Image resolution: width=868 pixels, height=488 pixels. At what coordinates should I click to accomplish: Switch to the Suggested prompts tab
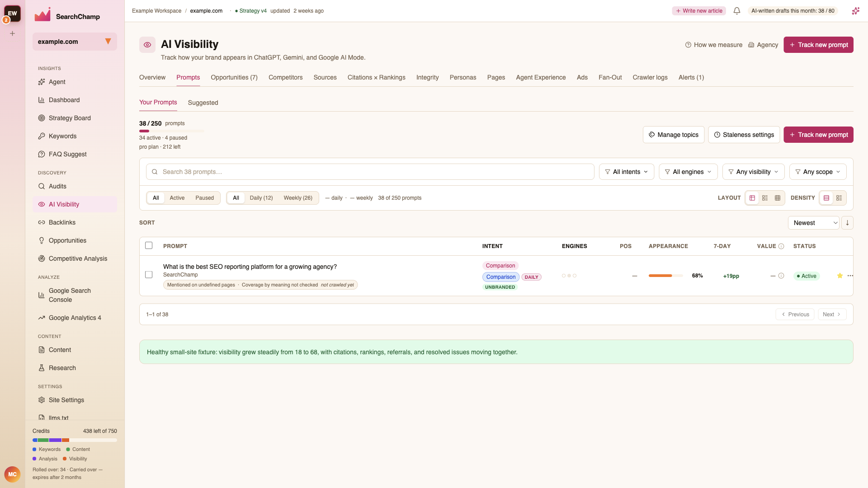click(203, 103)
